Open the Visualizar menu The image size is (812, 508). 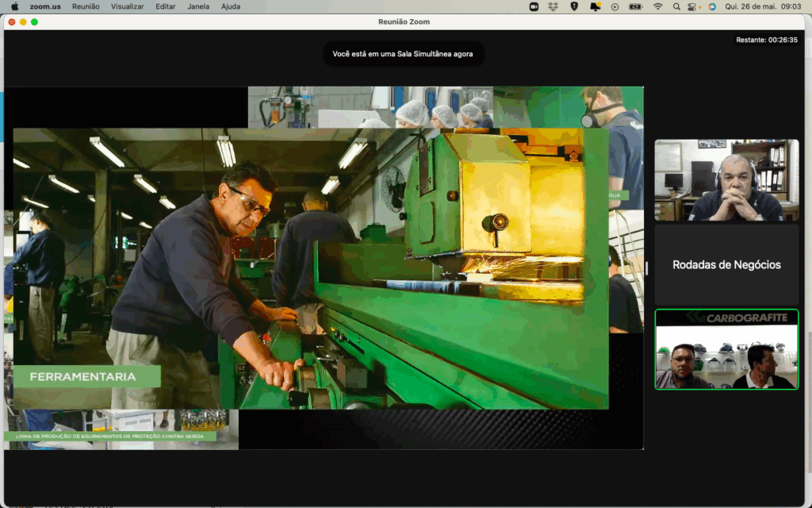coord(128,6)
